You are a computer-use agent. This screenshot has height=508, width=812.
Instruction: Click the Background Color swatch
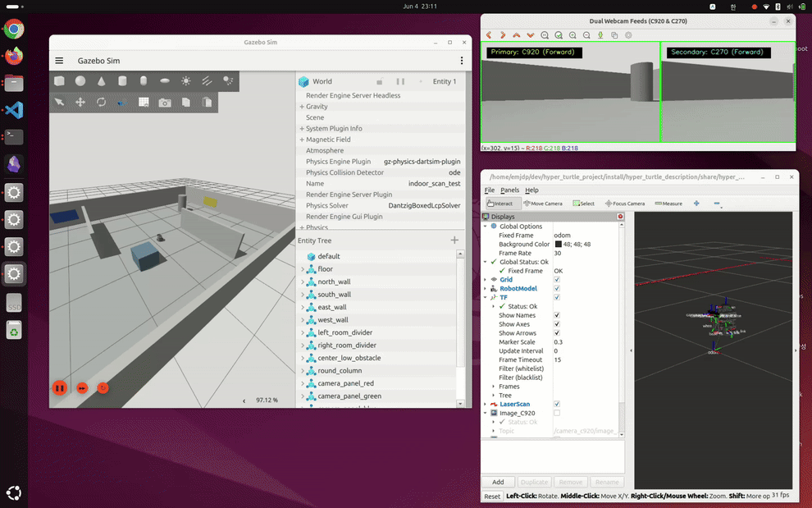tap(559, 244)
